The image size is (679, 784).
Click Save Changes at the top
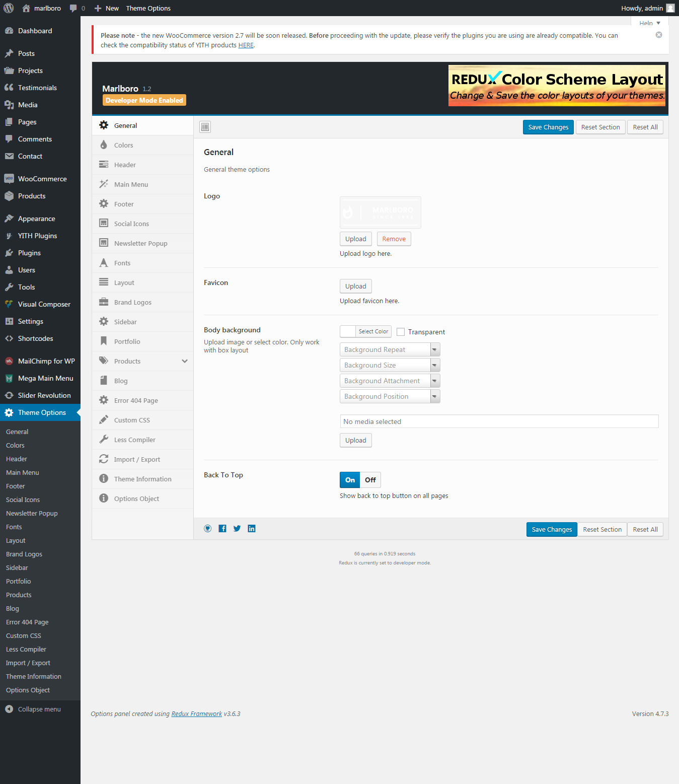coord(548,127)
